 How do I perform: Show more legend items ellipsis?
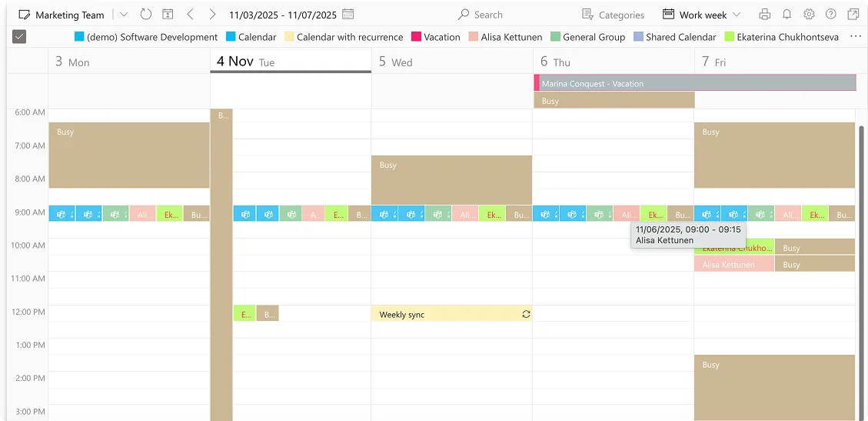[x=855, y=37]
